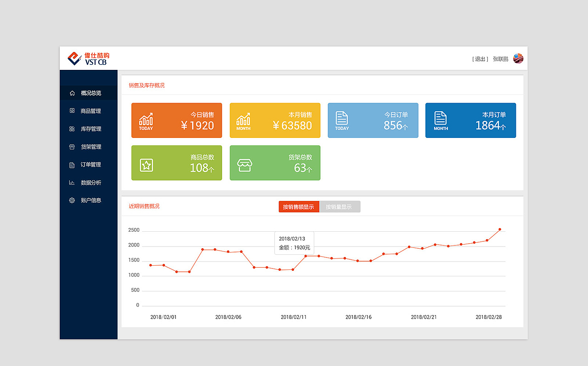Viewport: 588px width, 366px height.
Task: Click the store icon on 货架总数 card
Action: tap(244, 166)
